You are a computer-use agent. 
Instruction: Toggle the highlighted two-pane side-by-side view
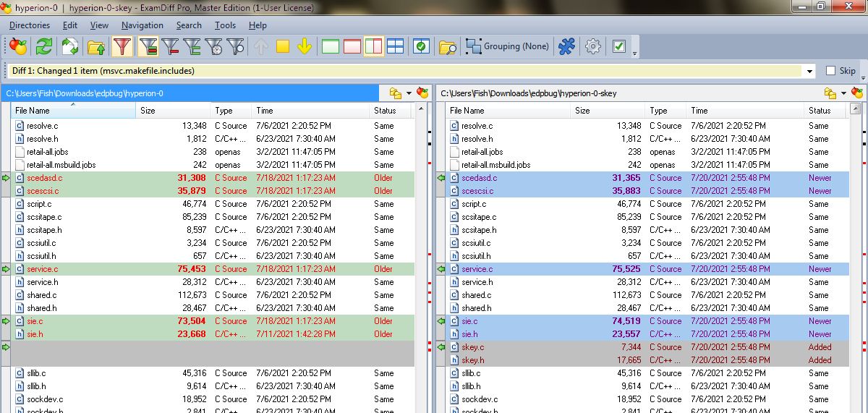coord(373,47)
